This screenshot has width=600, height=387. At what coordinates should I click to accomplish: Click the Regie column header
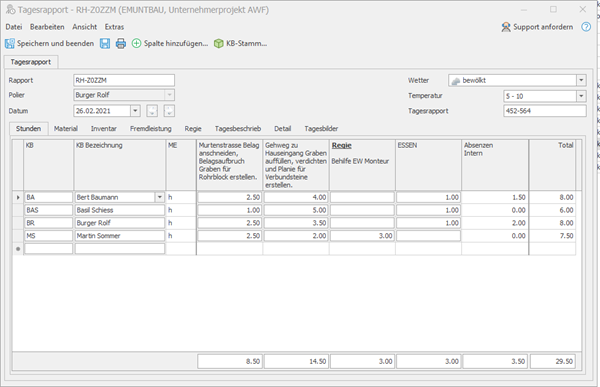pos(362,165)
